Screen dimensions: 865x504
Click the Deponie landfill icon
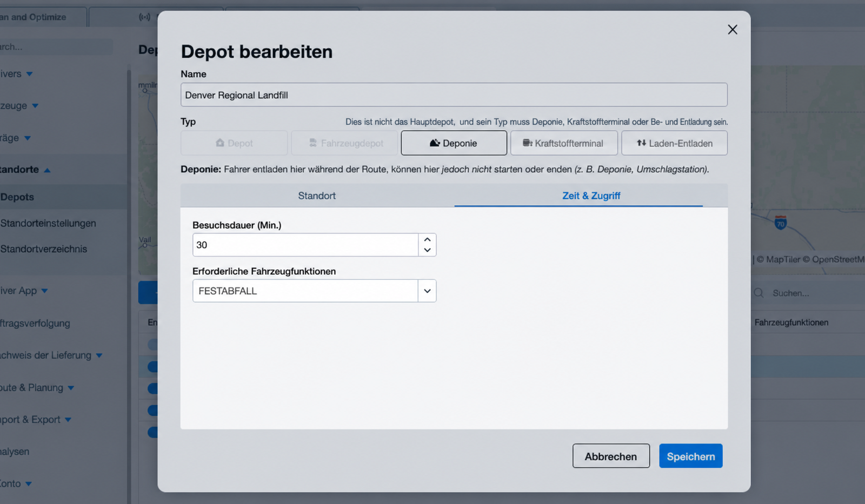pos(435,143)
